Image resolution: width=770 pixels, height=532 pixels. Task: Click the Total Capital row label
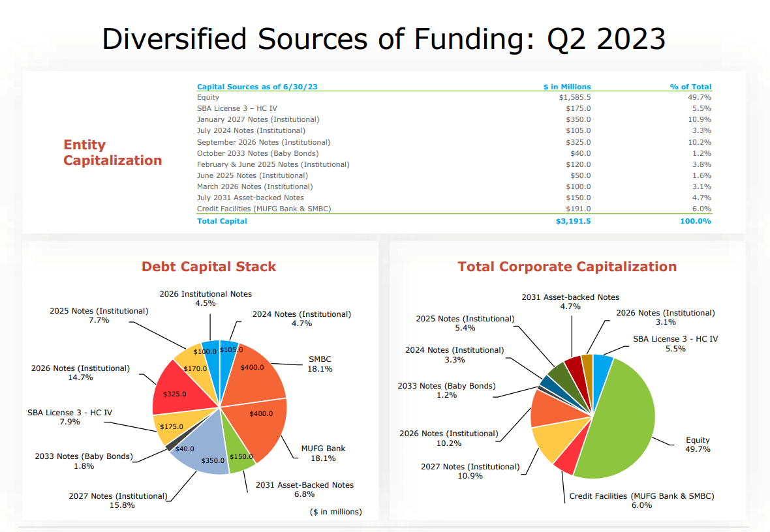coord(222,221)
